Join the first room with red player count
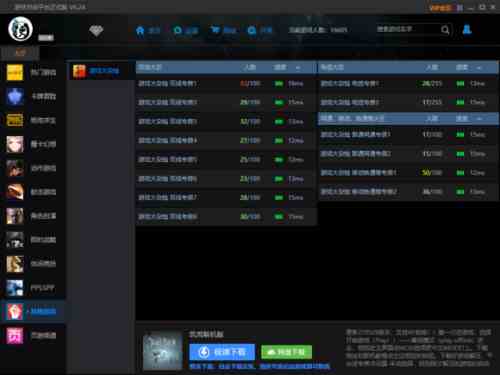The width and height of the screenshot is (500, 375). click(x=226, y=83)
